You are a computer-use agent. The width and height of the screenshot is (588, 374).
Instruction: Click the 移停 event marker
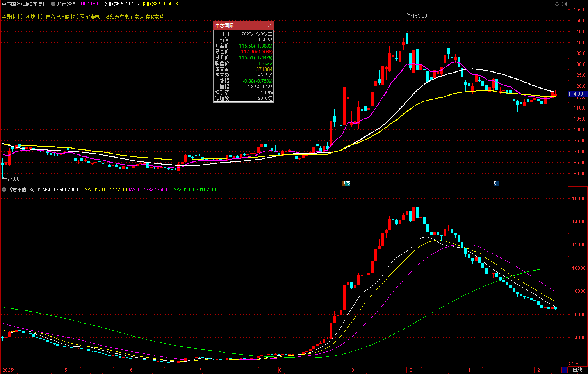coord(346,183)
